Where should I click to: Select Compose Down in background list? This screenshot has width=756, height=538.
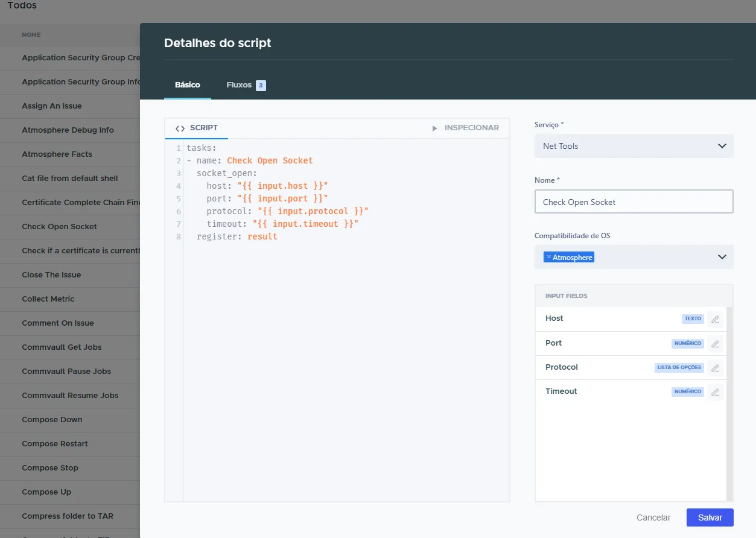pyautogui.click(x=70, y=420)
